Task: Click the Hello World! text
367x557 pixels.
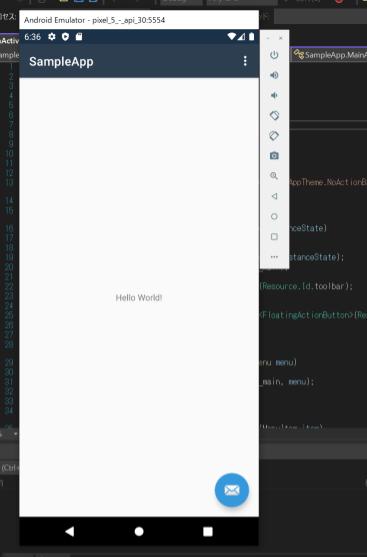Action: pyautogui.click(x=139, y=298)
